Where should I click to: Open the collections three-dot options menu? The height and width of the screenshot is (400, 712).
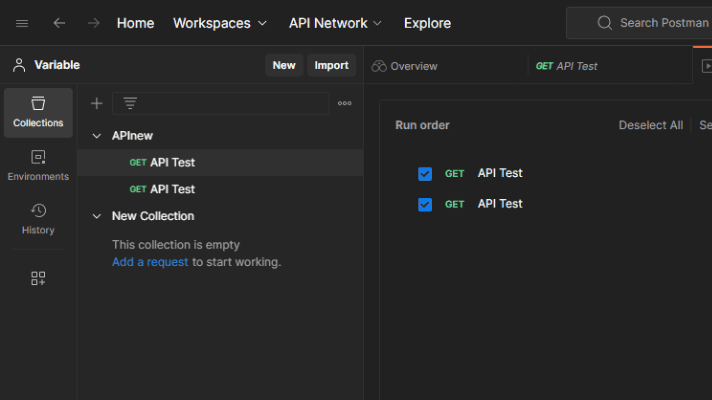(x=345, y=104)
